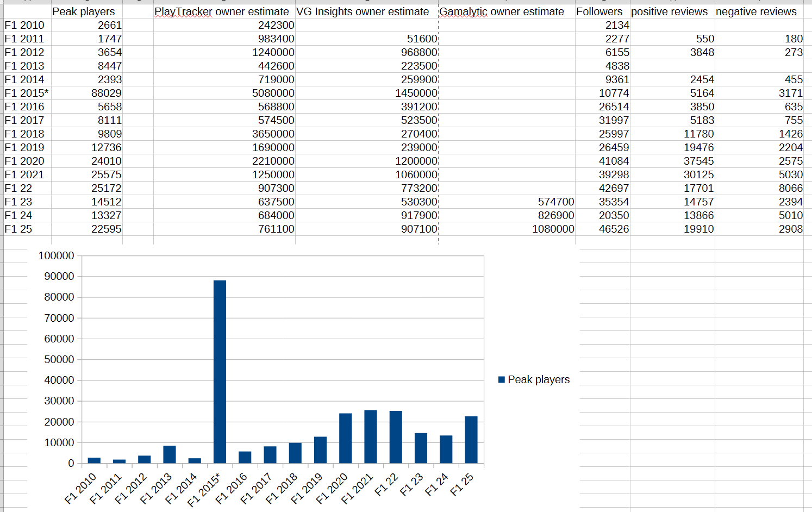
Task: Click the tall F1 2015* bar in chart
Action: click(220, 372)
